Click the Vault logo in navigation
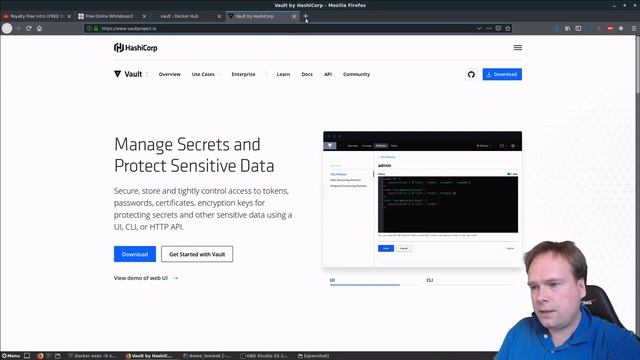Image resolution: width=640 pixels, height=360 pixels. [128, 74]
